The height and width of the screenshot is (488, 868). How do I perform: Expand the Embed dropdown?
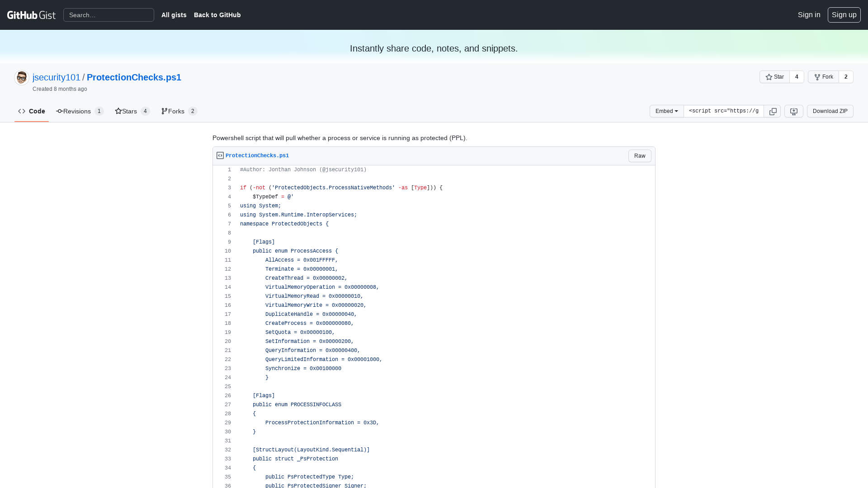[x=666, y=111]
